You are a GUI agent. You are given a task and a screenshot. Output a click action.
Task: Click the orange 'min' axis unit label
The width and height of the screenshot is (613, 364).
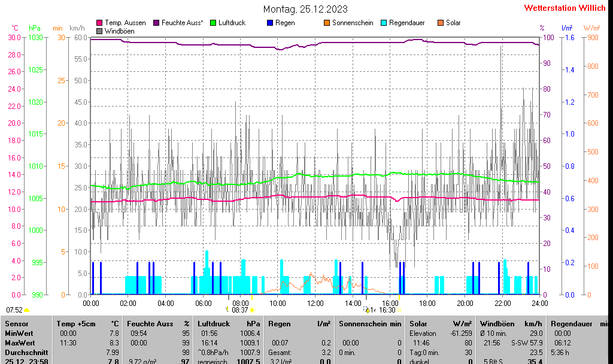click(57, 28)
